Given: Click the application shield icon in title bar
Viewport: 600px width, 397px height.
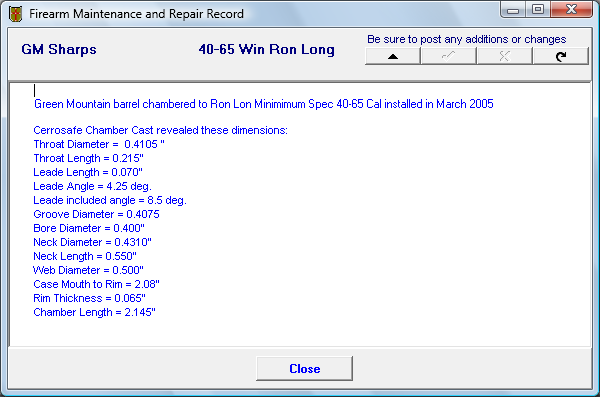Looking at the screenshot, I should (x=15, y=14).
